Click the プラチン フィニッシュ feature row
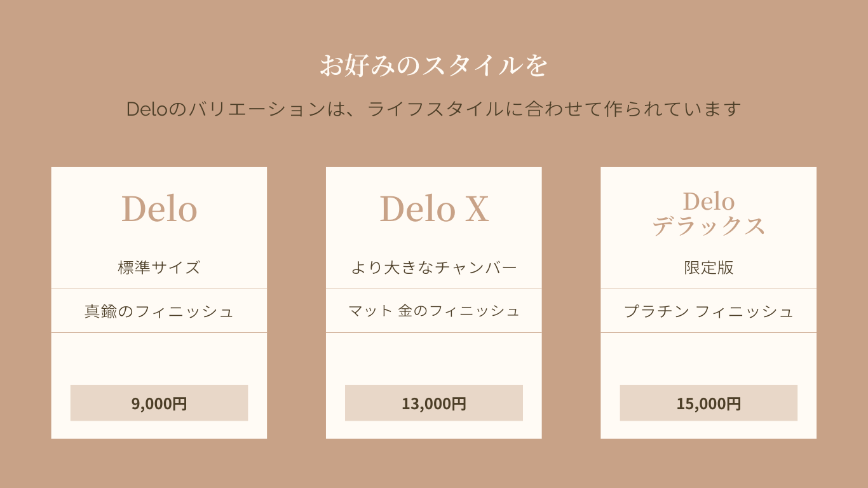This screenshot has width=868, height=488. pyautogui.click(x=709, y=311)
